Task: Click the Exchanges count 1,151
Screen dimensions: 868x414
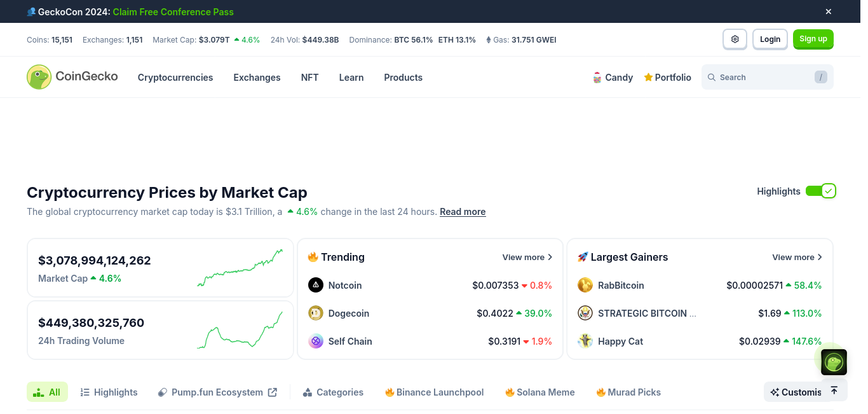Action: click(134, 39)
